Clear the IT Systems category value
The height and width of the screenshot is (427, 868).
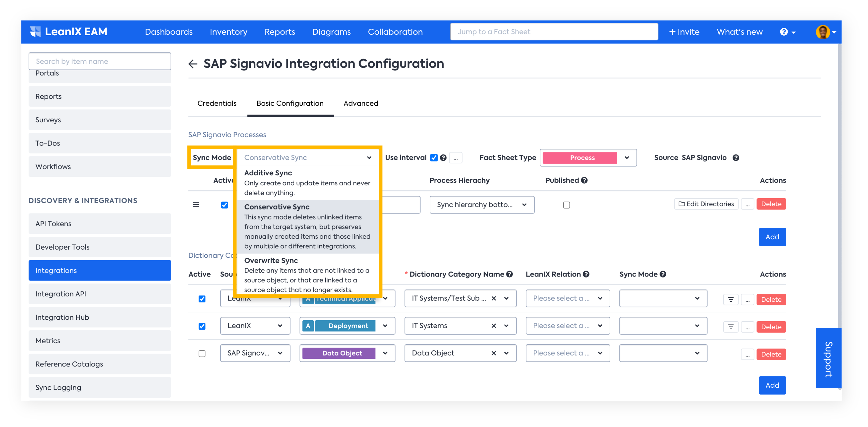[494, 325]
